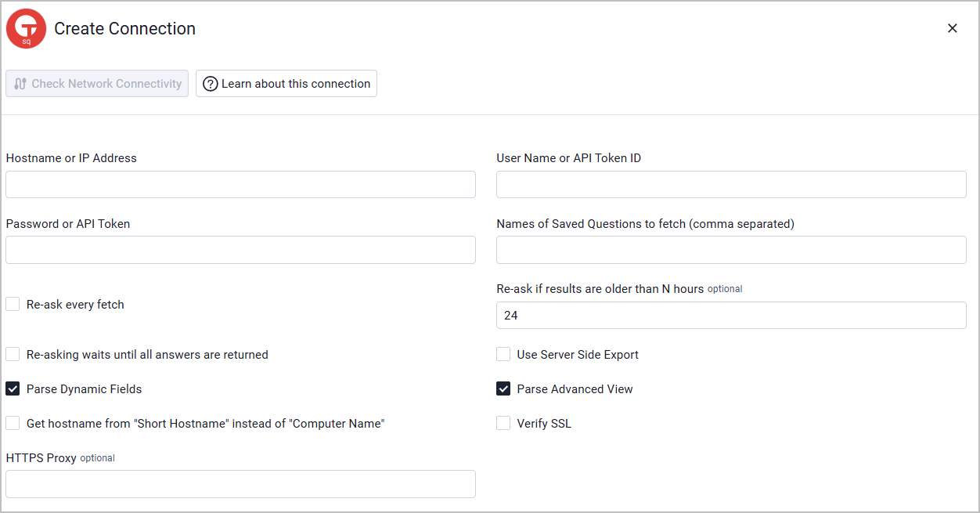Click the Create Connection title text
This screenshot has height=513, width=980.
tap(124, 29)
